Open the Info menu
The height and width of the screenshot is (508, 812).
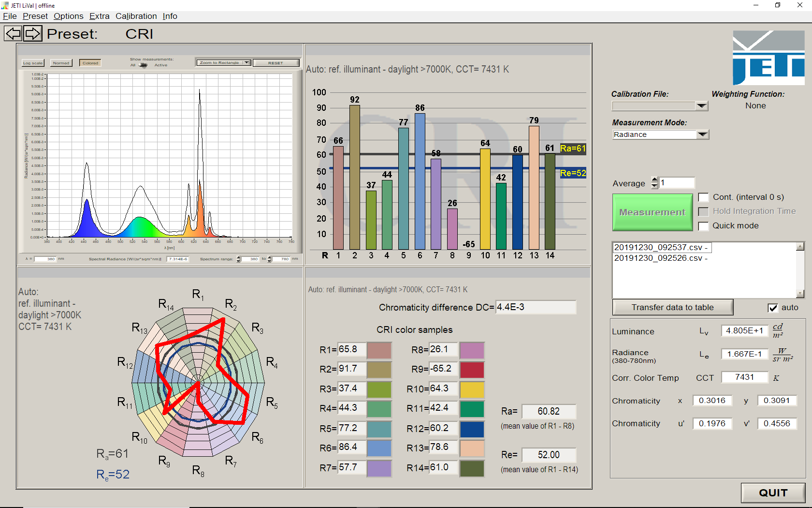(x=170, y=16)
